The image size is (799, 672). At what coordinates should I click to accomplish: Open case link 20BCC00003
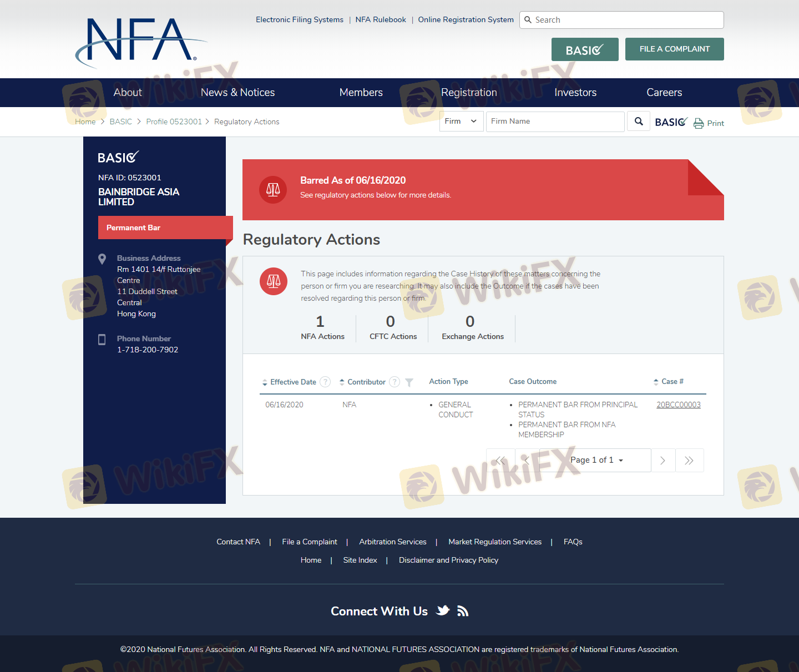678,405
